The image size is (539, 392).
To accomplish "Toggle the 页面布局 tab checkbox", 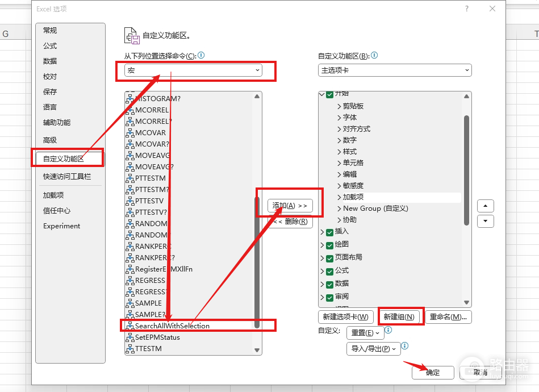I will [329, 258].
